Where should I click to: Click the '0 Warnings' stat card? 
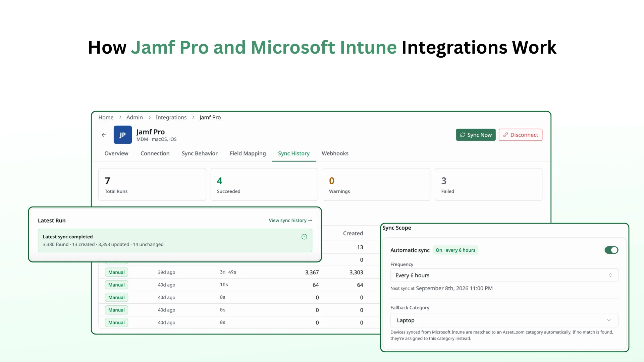[376, 184]
